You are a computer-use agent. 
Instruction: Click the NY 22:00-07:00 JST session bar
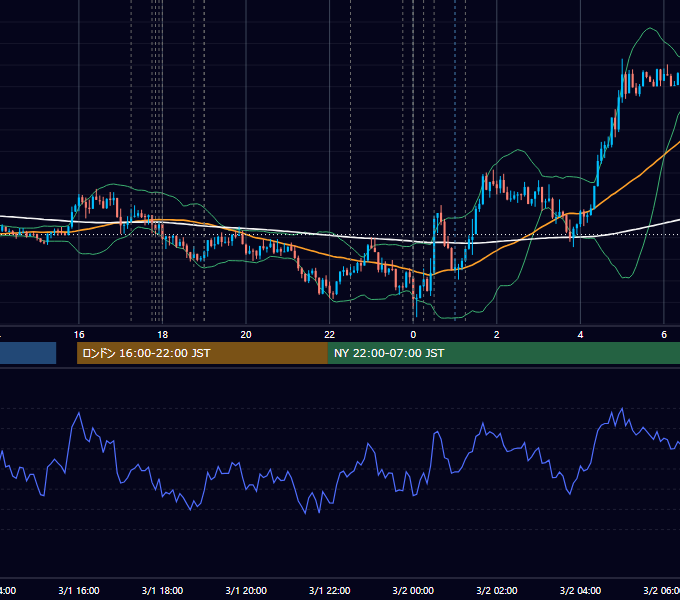[x=504, y=353]
